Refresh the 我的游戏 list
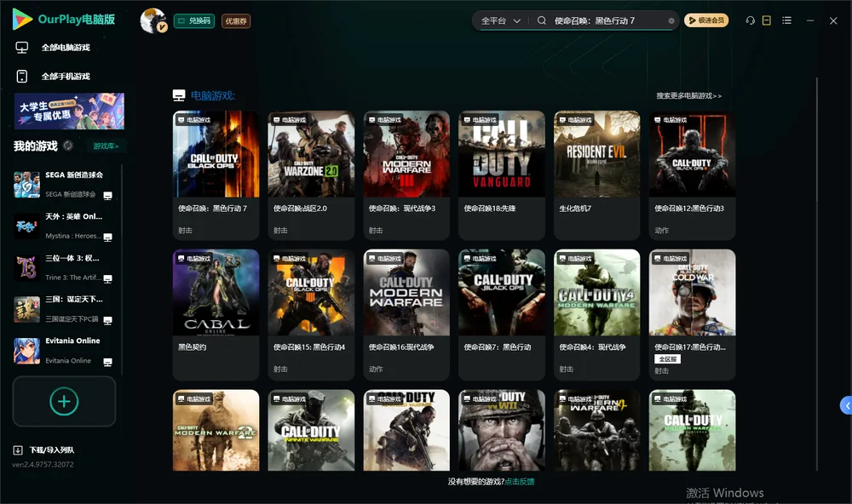This screenshot has width=852, height=504. tap(68, 146)
